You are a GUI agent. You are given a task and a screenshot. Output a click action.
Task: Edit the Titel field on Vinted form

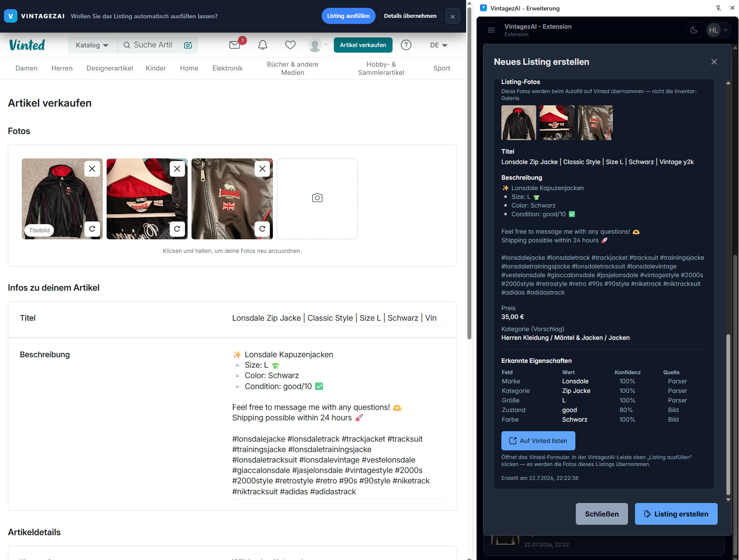338,318
